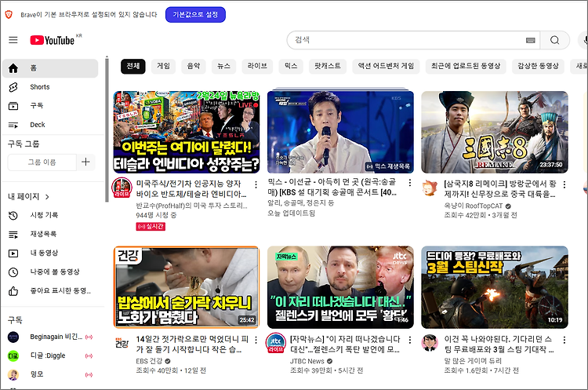The height and width of the screenshot is (390, 588).
Task: Click the title [자막뉴스] "이 자리 떠나겠습니다
Action: pyautogui.click(x=345, y=344)
